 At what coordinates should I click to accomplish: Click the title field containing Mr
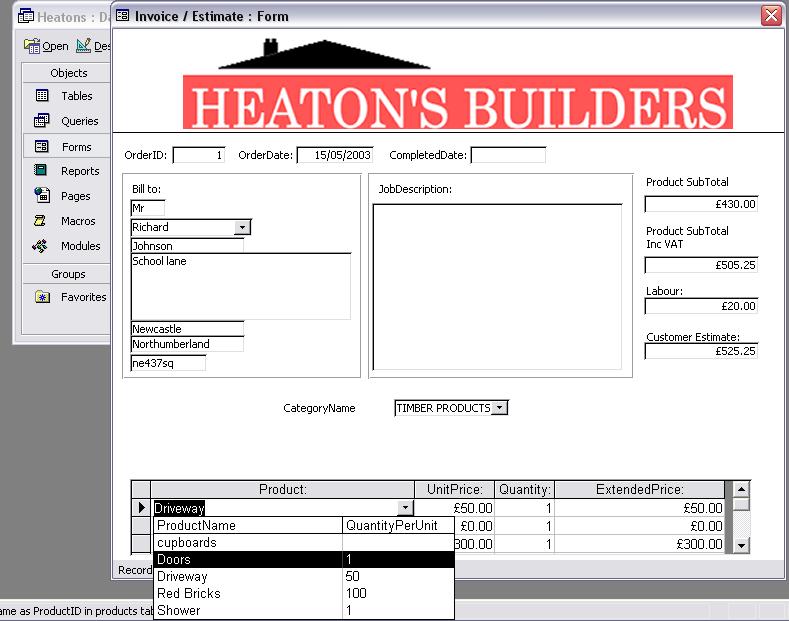pyautogui.click(x=147, y=208)
